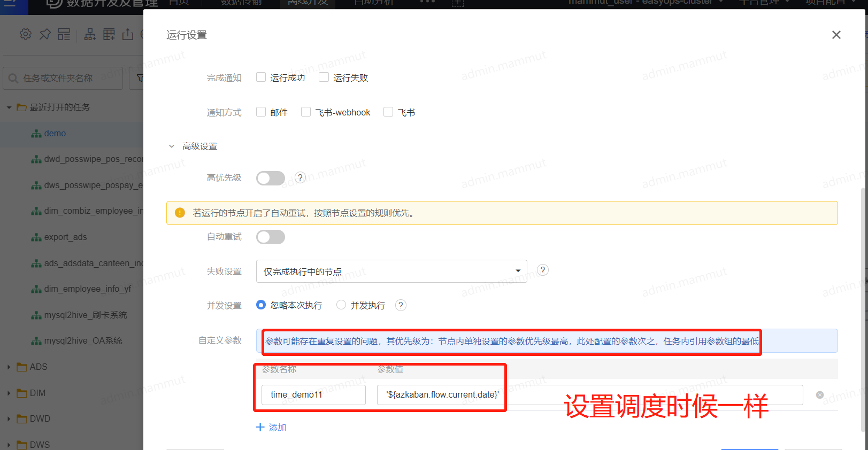The height and width of the screenshot is (450, 868).
Task: Open dwd_posswipe_pos_recor task
Action: 94,159
